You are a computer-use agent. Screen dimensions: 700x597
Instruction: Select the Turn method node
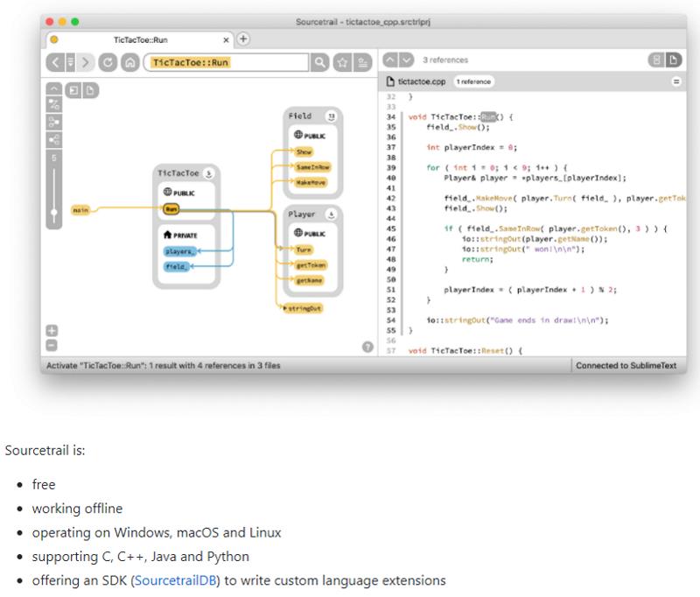tap(304, 249)
